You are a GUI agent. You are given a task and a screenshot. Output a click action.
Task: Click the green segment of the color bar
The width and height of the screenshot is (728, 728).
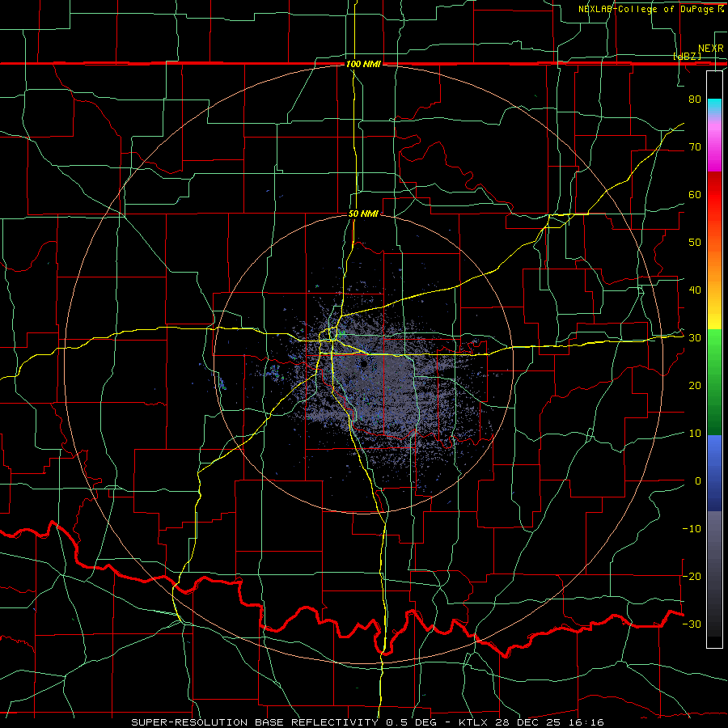point(714,382)
